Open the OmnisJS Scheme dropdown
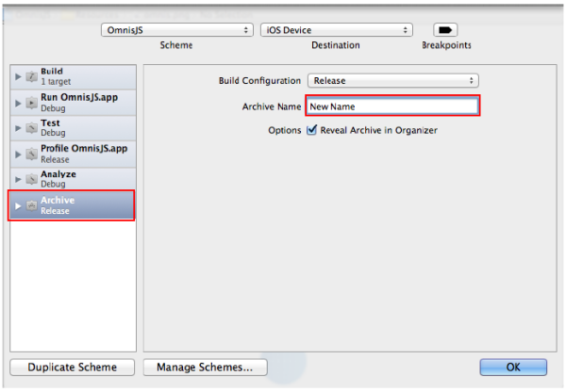 click(x=177, y=30)
